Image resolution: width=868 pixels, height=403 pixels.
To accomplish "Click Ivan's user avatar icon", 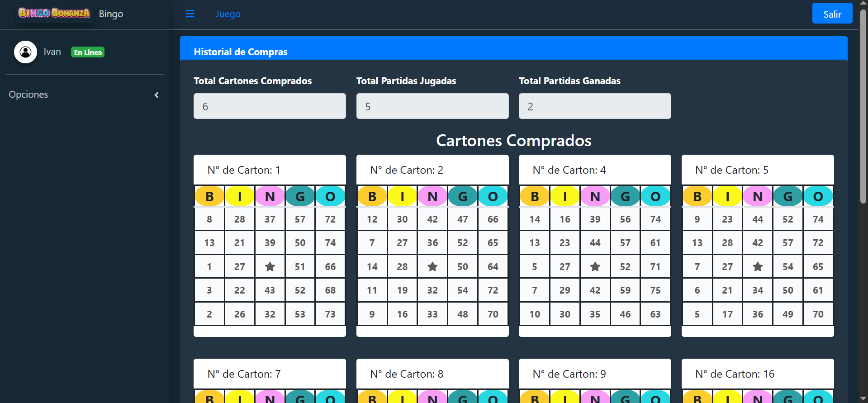I will 25,52.
